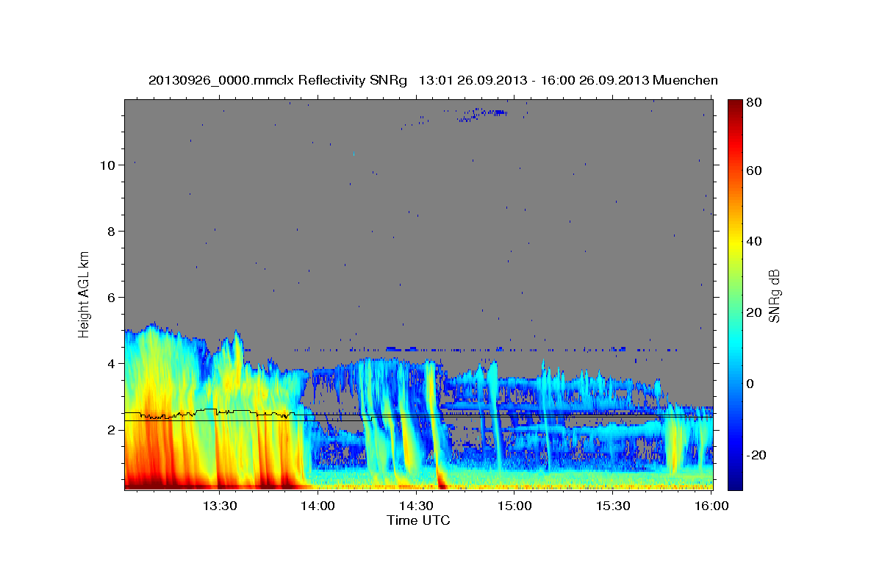This screenshot has width=882, height=588.
Task: Click the high echo cluster near 11.5 km
Action: coord(481,114)
